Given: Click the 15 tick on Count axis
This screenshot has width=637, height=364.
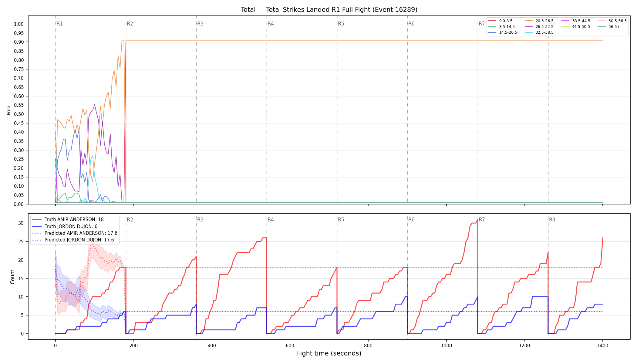Looking at the screenshot, I should (x=21, y=278).
